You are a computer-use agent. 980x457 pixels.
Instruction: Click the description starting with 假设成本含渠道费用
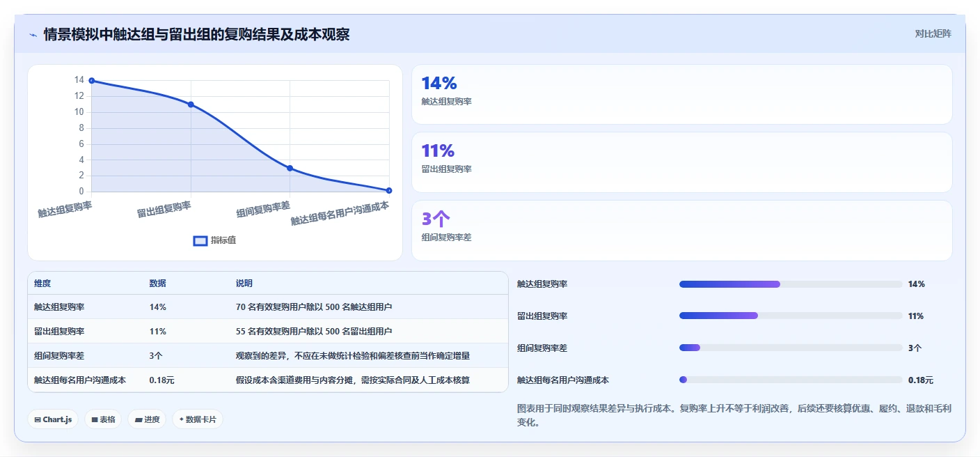tap(354, 380)
